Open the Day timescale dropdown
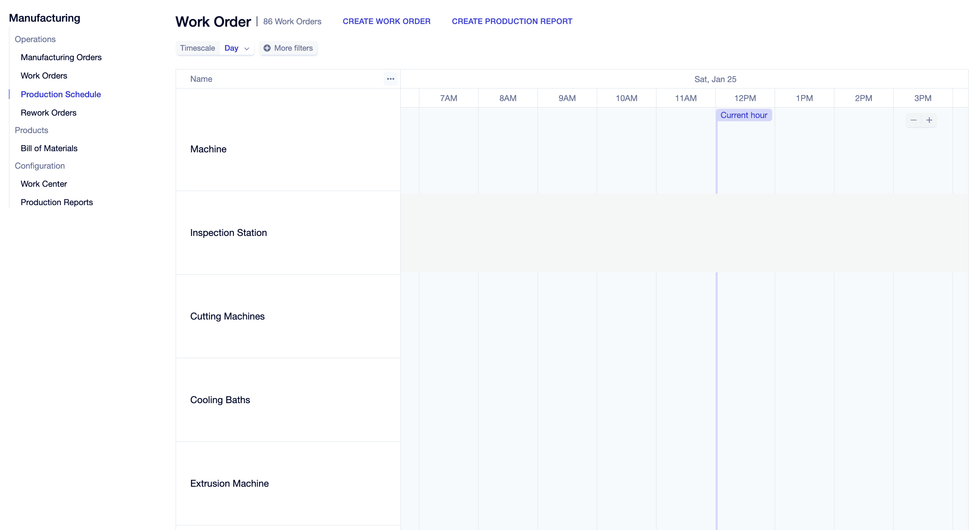 pos(231,48)
